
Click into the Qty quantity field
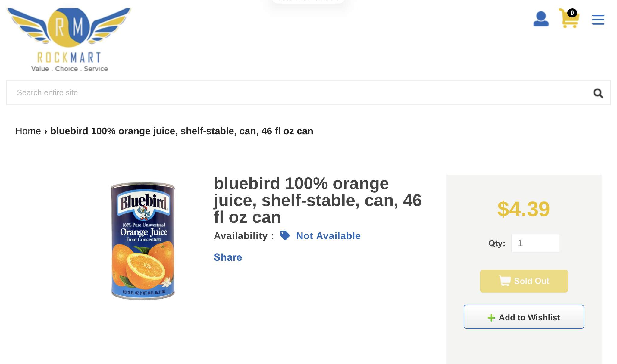coord(535,243)
